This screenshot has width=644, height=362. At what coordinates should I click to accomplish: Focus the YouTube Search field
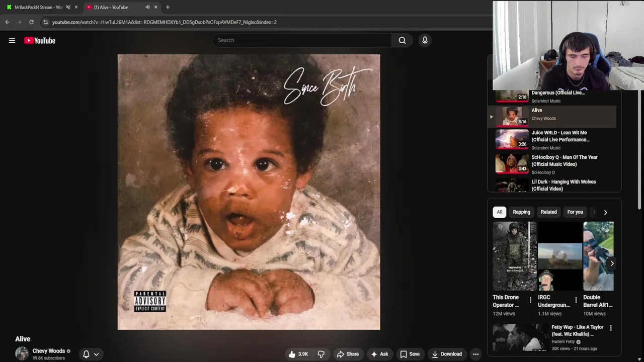coord(302,40)
